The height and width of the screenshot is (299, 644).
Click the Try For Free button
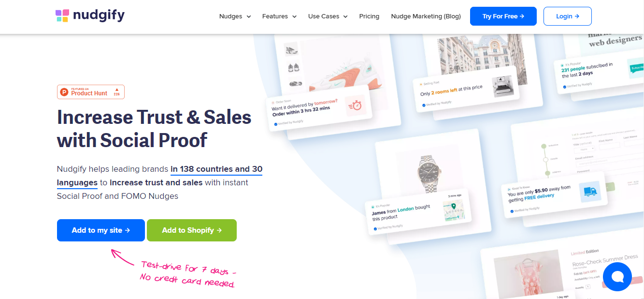503,16
